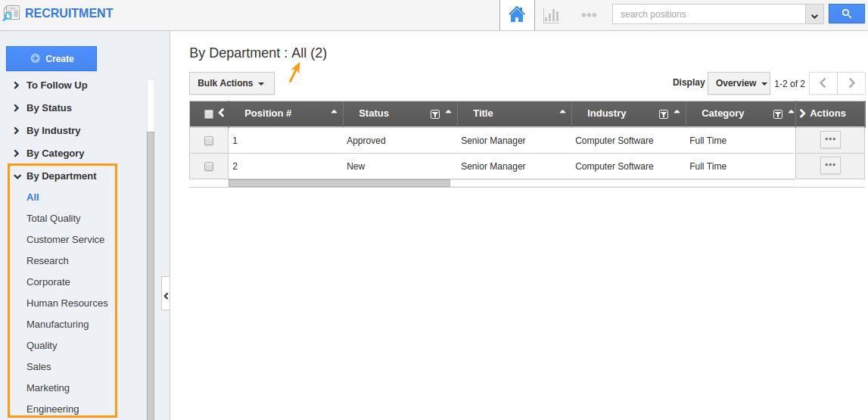Screen dimensions: 868x420
Task: Open actions menu for position 1
Action: (x=830, y=140)
